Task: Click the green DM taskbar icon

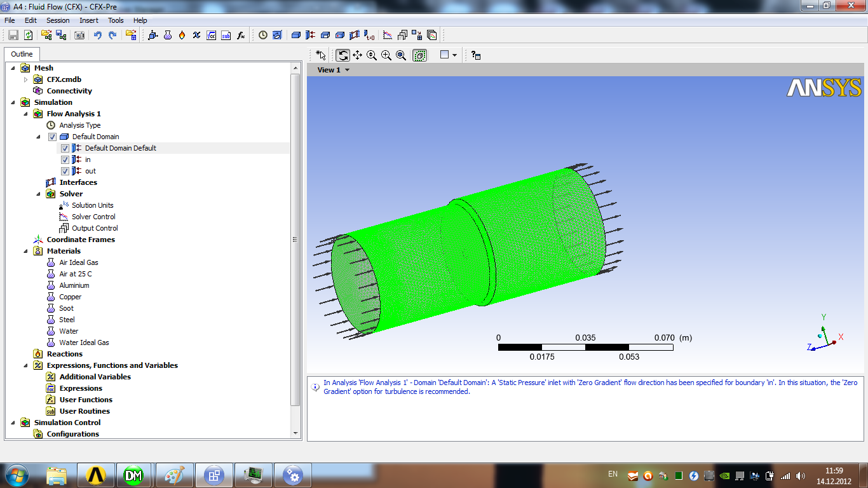Action: tap(134, 475)
